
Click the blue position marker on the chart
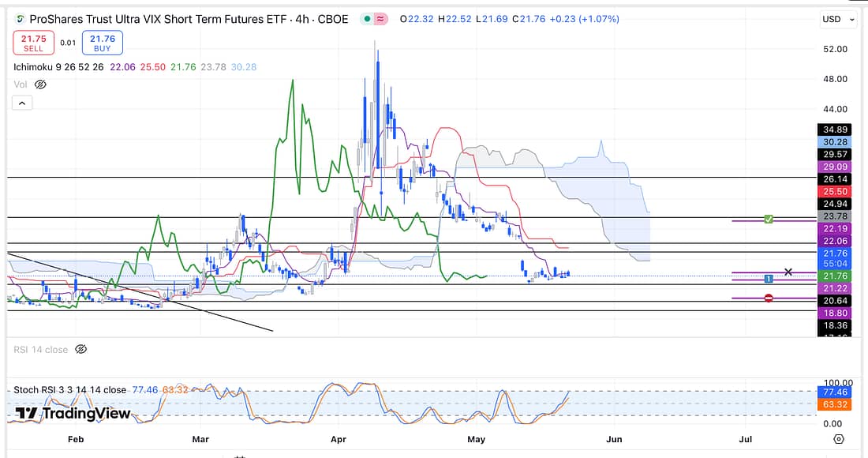point(769,279)
